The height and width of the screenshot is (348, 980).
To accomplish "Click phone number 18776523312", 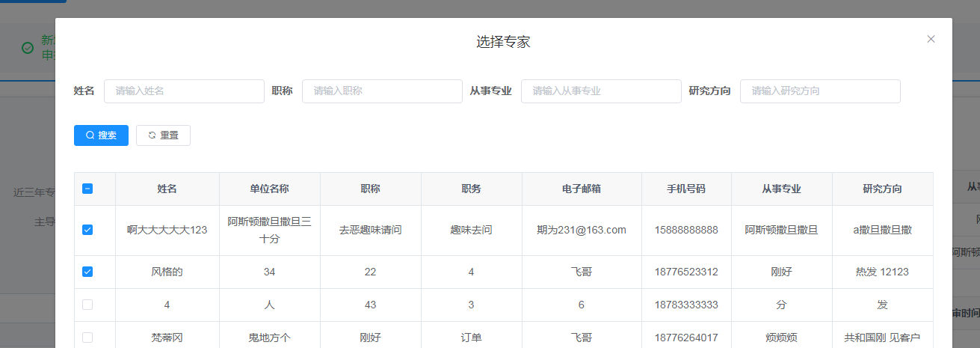I will (x=686, y=272).
